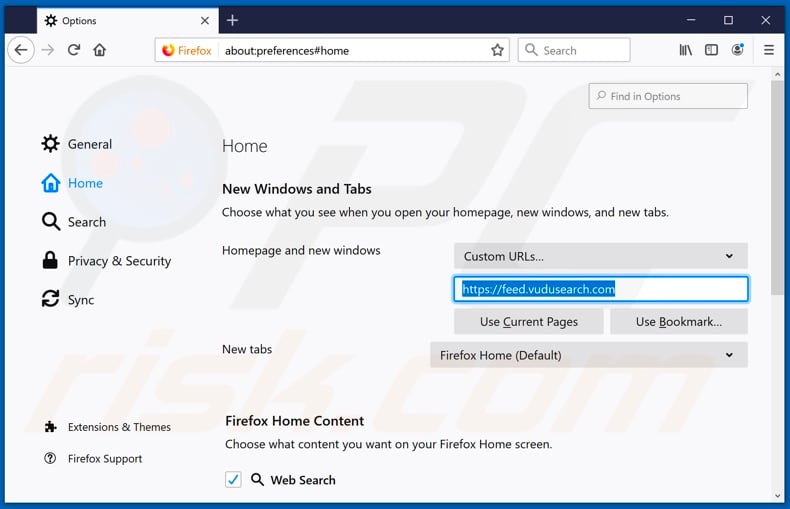Select the Privacy padlock icon in sidebar

pos(50,261)
